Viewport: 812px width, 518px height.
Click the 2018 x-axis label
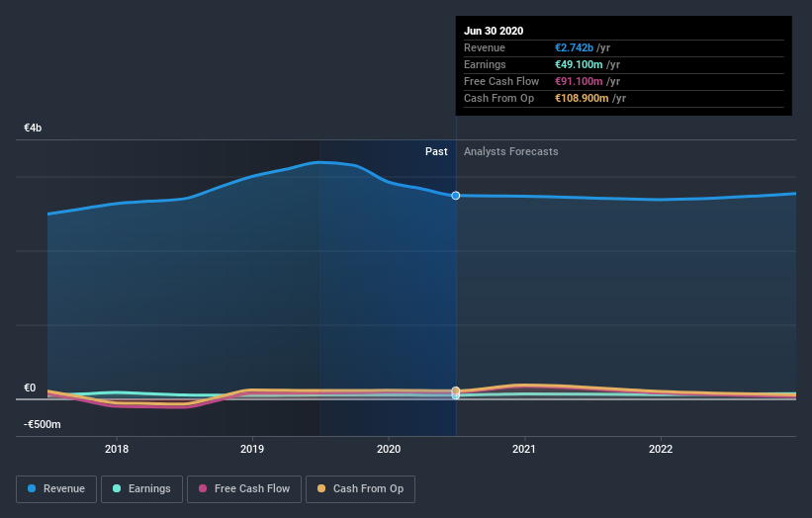tap(117, 449)
